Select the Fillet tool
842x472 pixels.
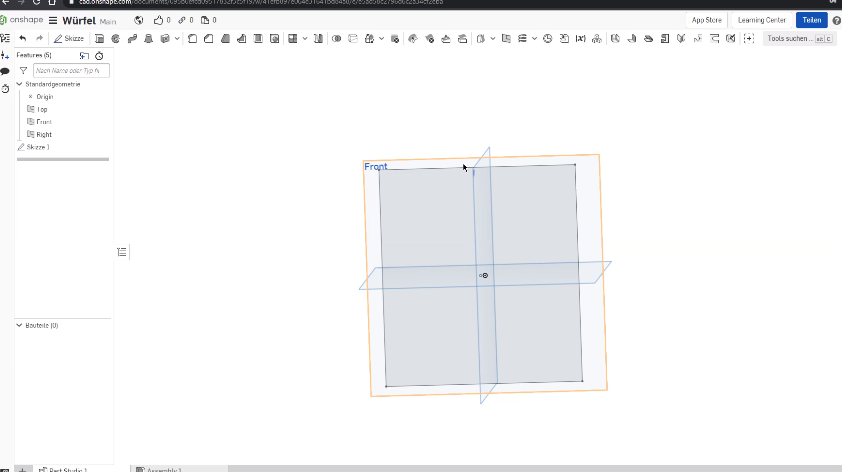tap(192, 38)
